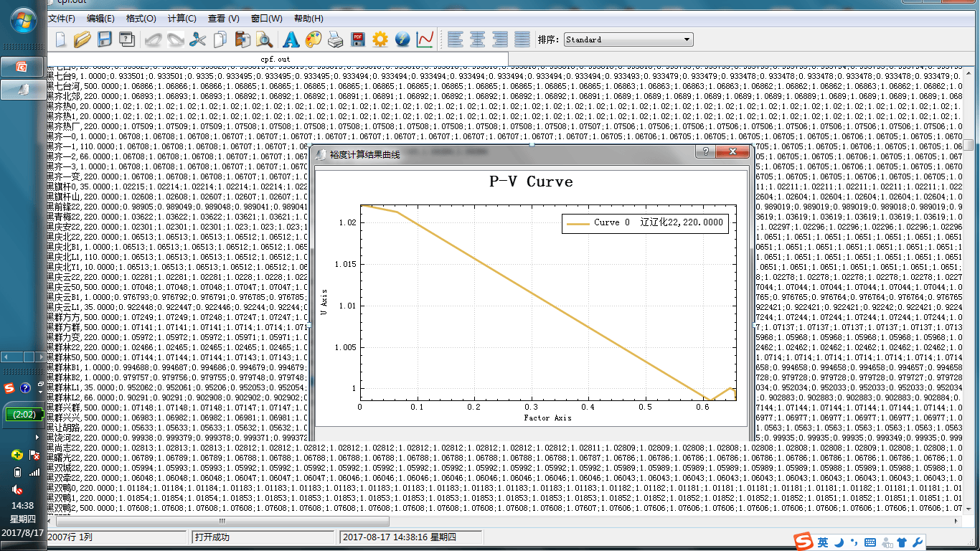Toggle the center-align text button
The height and width of the screenshot is (551, 980).
[477, 39]
